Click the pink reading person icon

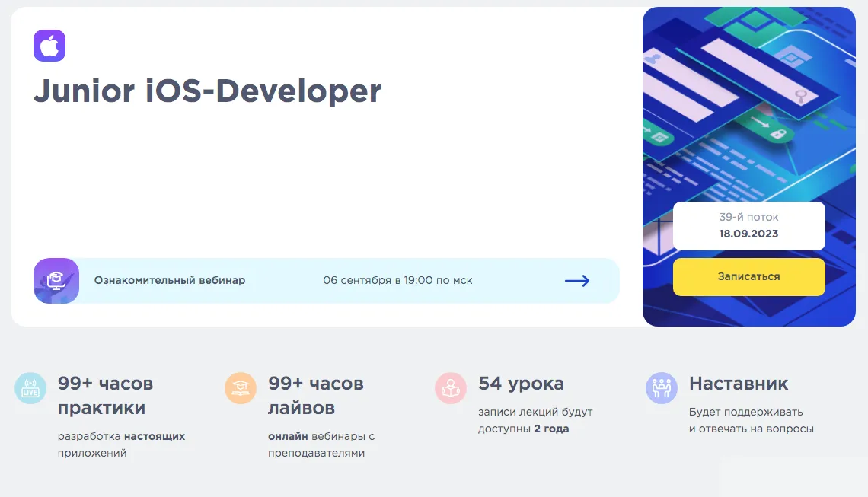click(451, 388)
